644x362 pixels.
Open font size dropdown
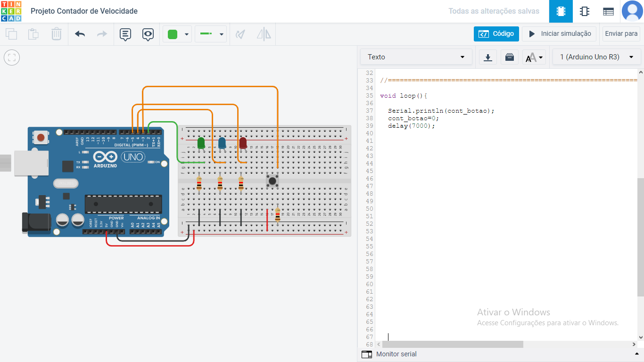[x=534, y=58]
